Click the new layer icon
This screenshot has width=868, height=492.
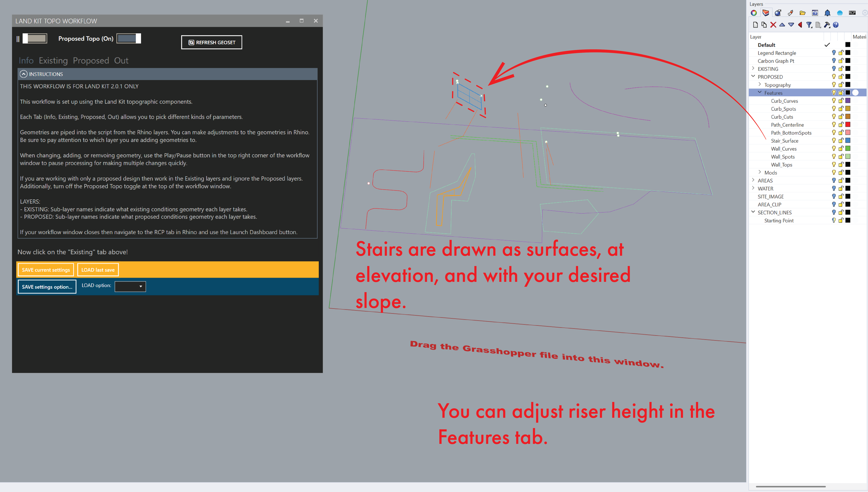click(x=755, y=25)
